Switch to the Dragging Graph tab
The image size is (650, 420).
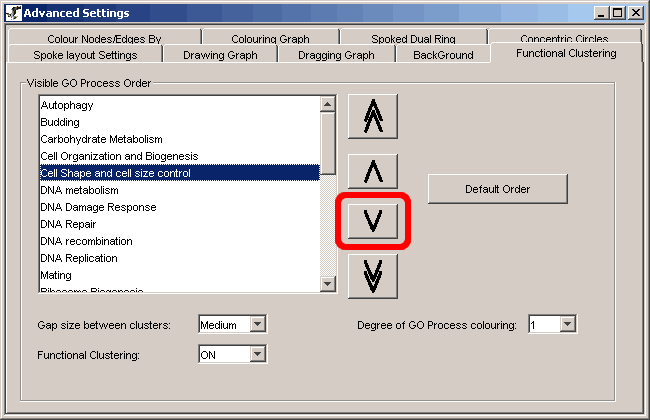336,55
